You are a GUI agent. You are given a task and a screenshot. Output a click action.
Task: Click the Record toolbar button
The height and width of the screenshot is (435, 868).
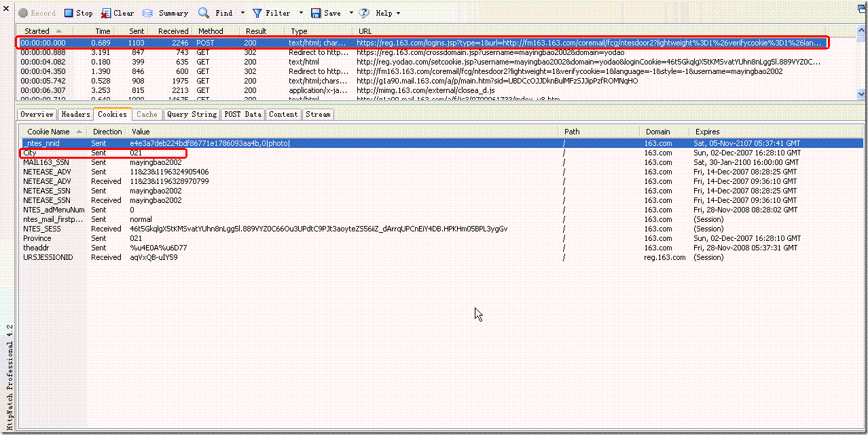point(37,13)
